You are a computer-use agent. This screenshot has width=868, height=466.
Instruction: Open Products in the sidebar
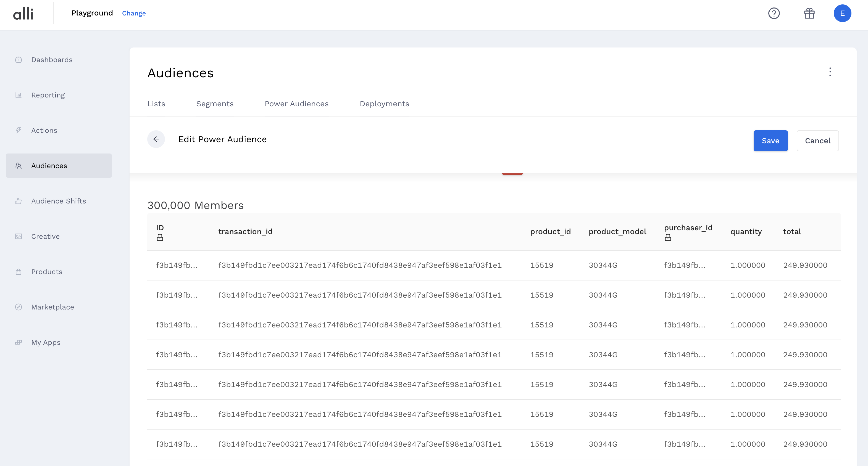pos(46,272)
